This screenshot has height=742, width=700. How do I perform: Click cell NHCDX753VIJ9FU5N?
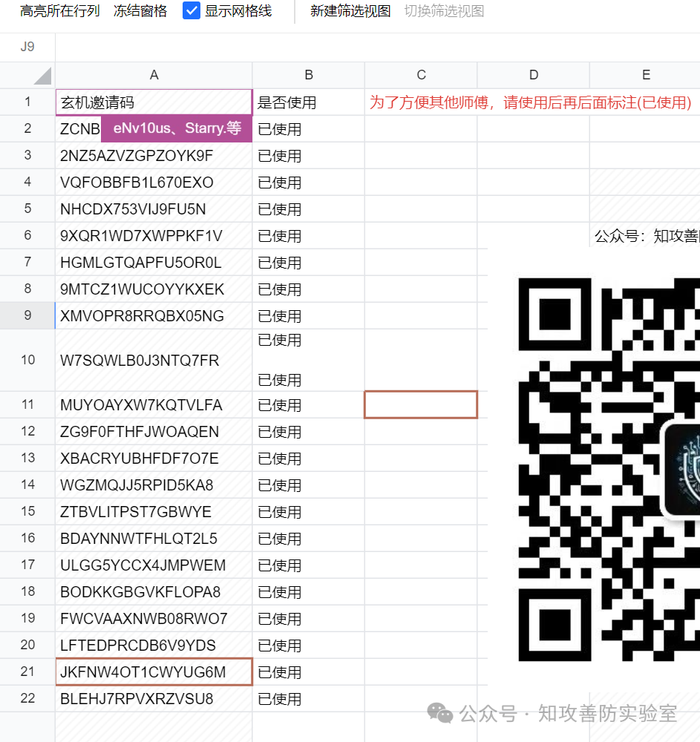click(x=154, y=209)
